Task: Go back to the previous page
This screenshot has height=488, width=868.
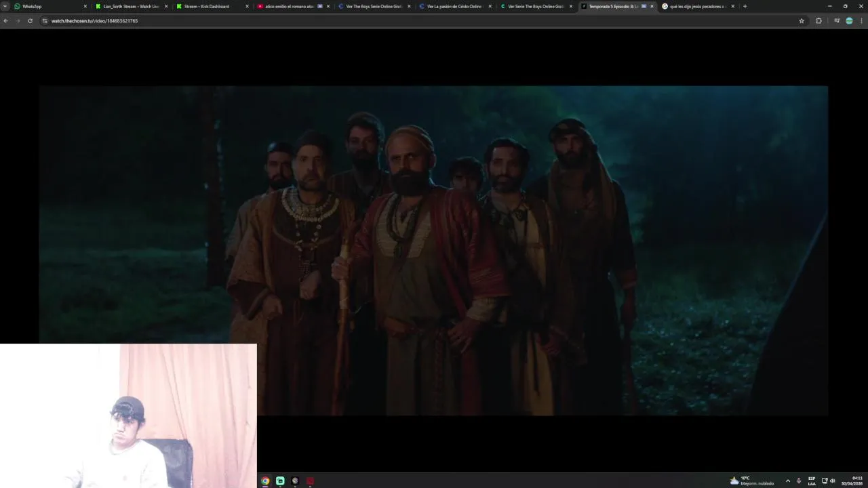Action: [6, 21]
